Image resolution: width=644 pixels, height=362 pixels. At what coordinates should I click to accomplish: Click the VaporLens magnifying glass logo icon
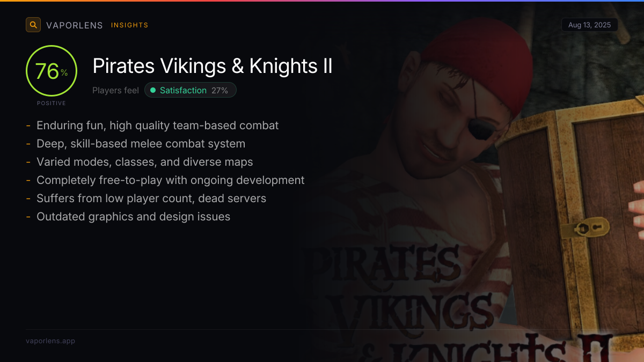[33, 25]
